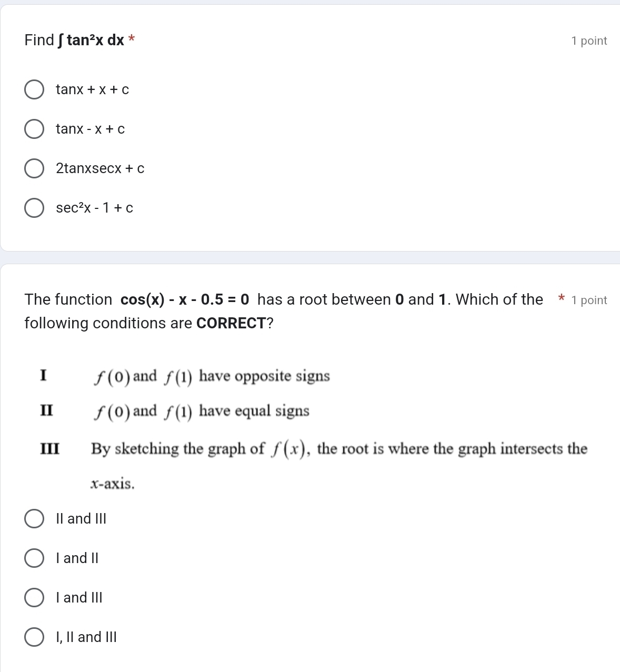This screenshot has height=672, width=620.
Task: Pick the 2tanxsecx + c radio button
Action: (34, 169)
